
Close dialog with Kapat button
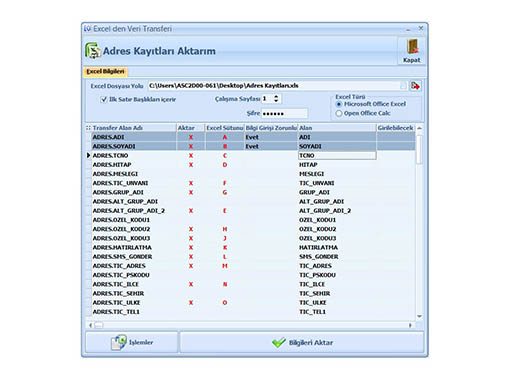[x=412, y=51]
